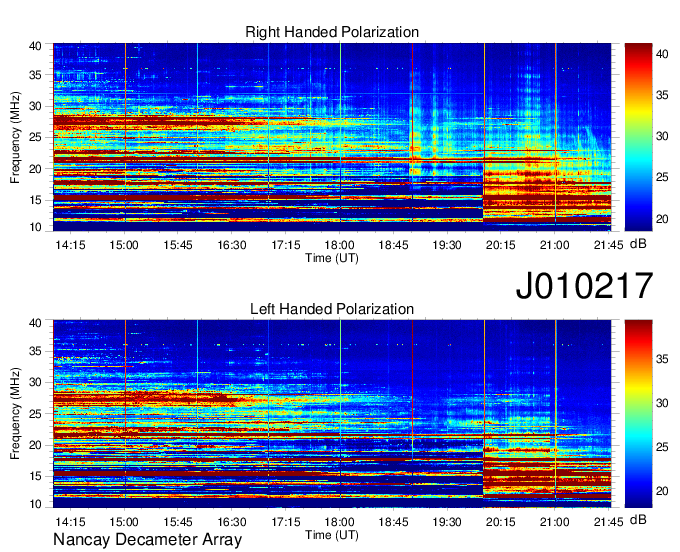Image resolution: width=680 pixels, height=552 pixels.
Task: Click the upper plot's '15:45' time tick
Action: (178, 245)
